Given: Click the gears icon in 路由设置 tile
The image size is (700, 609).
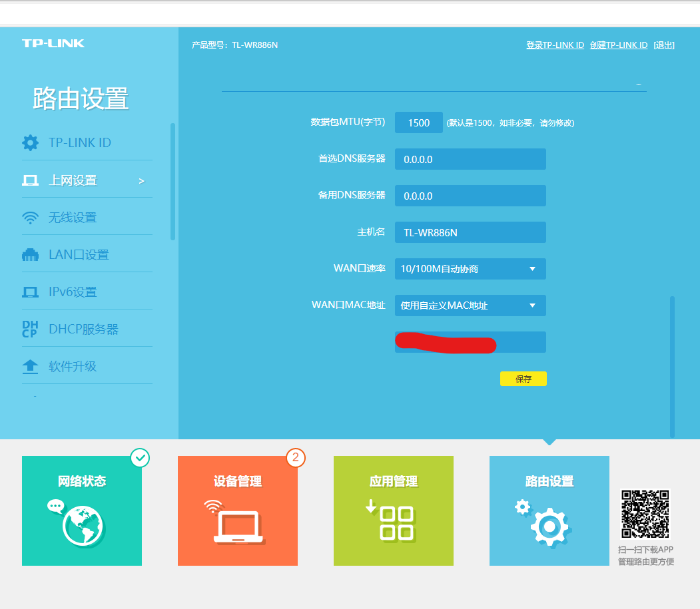Looking at the screenshot, I should (543, 523).
